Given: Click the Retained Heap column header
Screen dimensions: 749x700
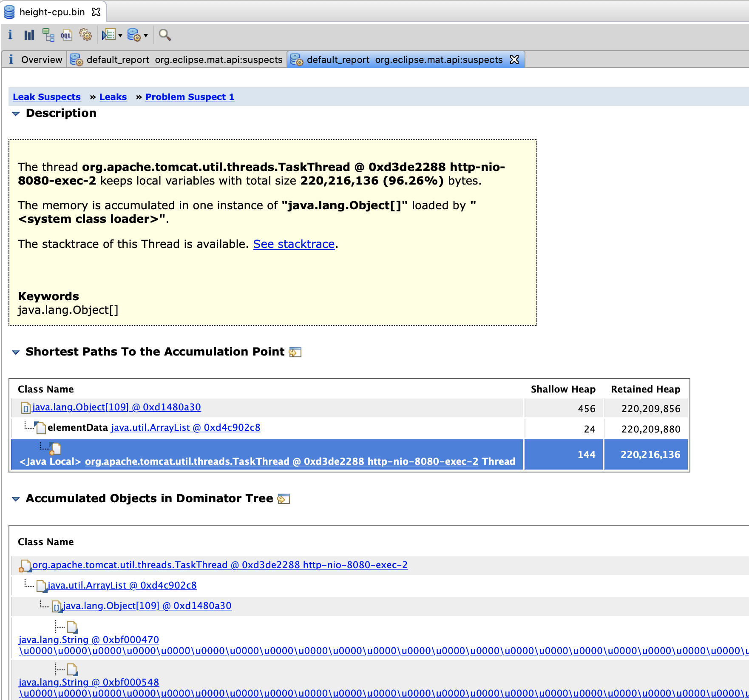Looking at the screenshot, I should click(646, 389).
